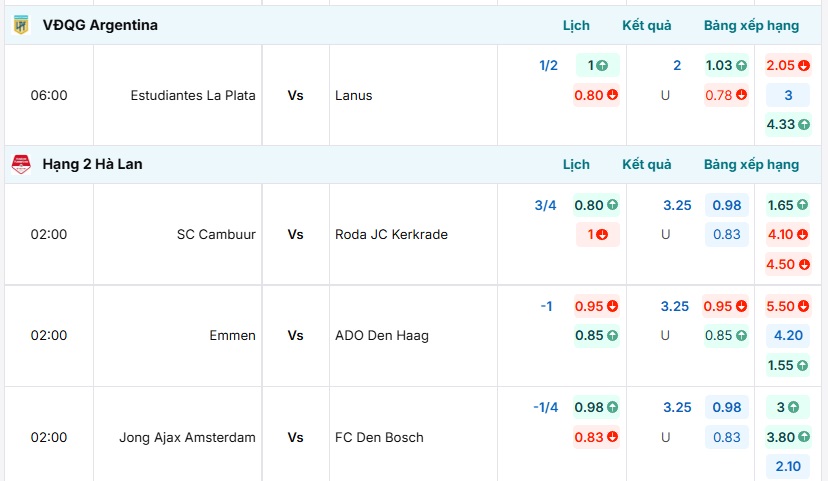Select SC Cambuur team name
828x481 pixels.
pos(216,235)
